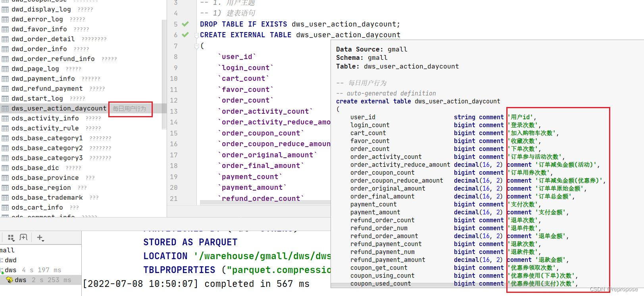644x296 pixels.
Task: Click the editor horizontal scrollbar below line 21
Action: (x=265, y=203)
